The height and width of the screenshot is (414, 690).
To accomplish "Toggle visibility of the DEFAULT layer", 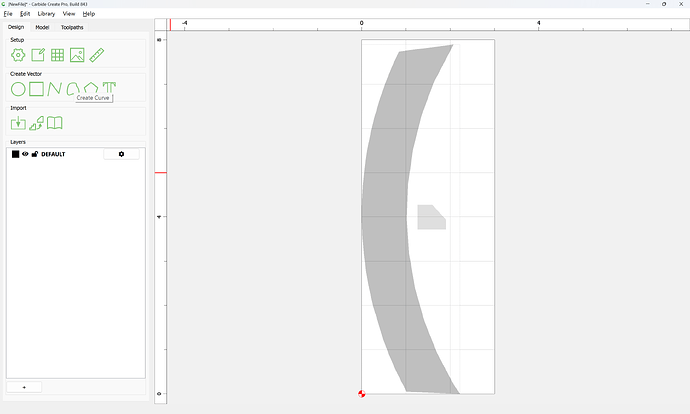I will tap(25, 154).
